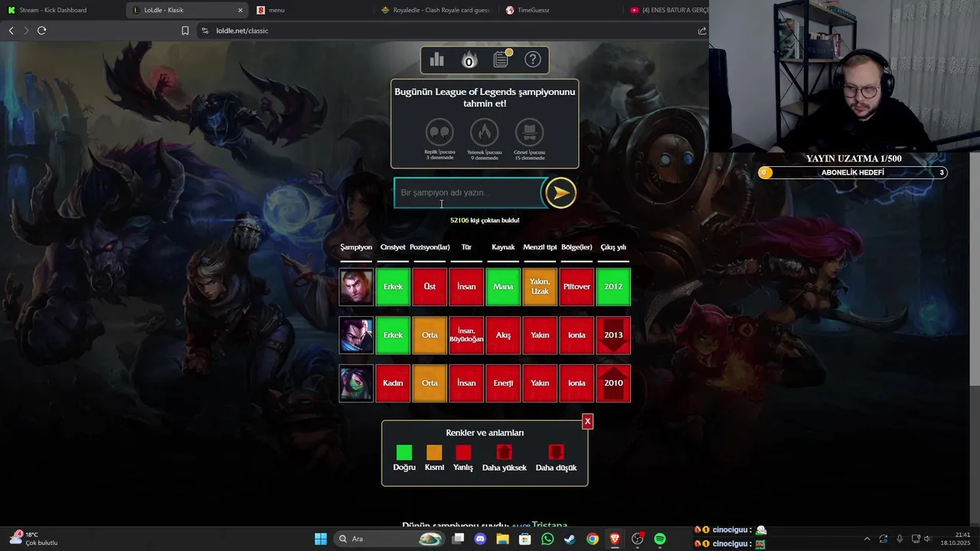The width and height of the screenshot is (980, 551).
Task: Click the Akali champion portrait in third row
Action: (x=356, y=383)
